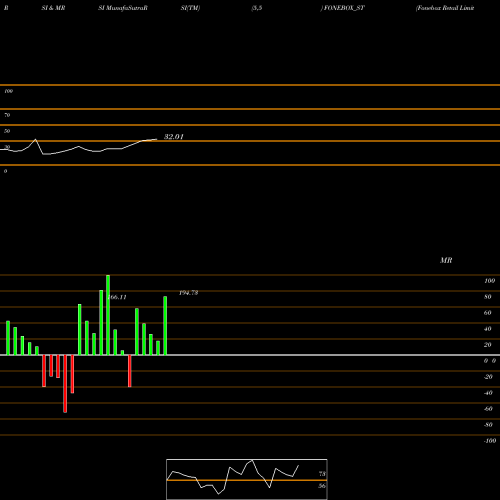Screen dimensions: 500x500
Task: Click the -100 label on MR axis
Action: point(490,441)
